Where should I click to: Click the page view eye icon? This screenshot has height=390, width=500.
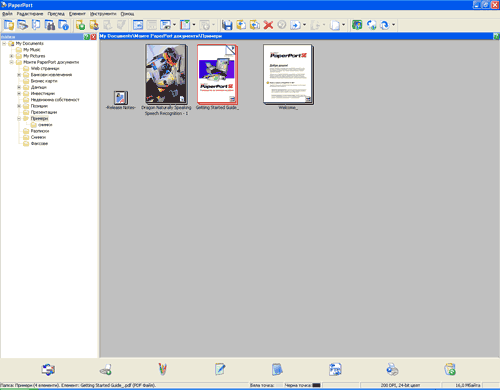(x=165, y=25)
